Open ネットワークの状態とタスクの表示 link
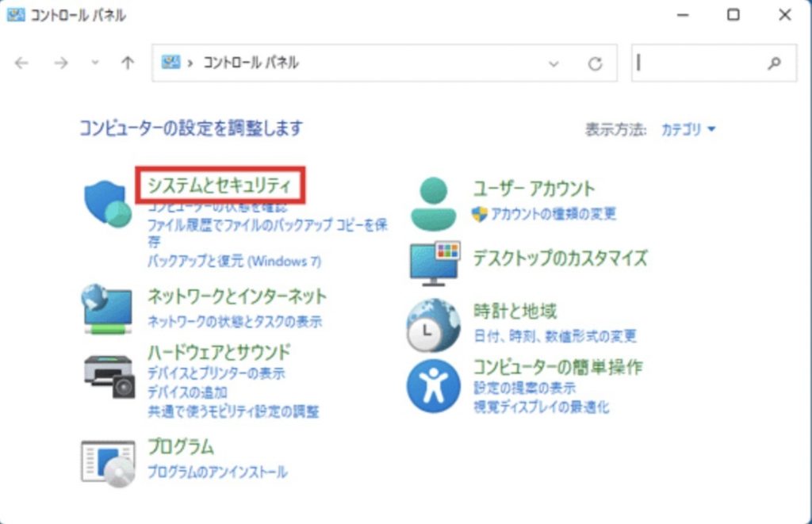Image resolution: width=812 pixels, height=524 pixels. click(235, 322)
